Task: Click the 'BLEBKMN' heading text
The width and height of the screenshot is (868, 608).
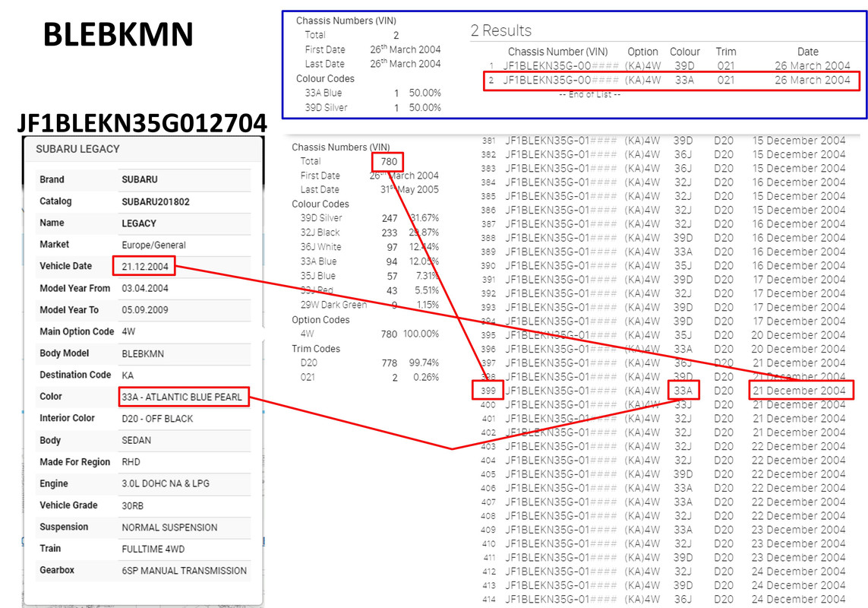Action: pyautogui.click(x=118, y=34)
